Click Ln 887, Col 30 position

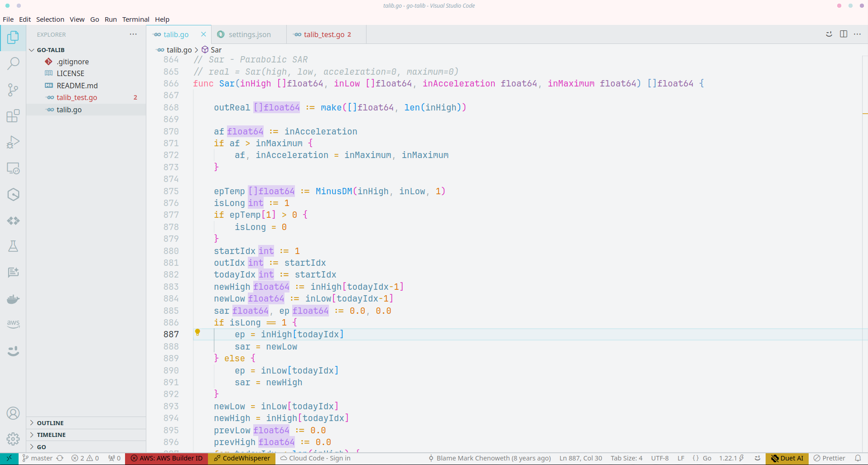click(581, 458)
